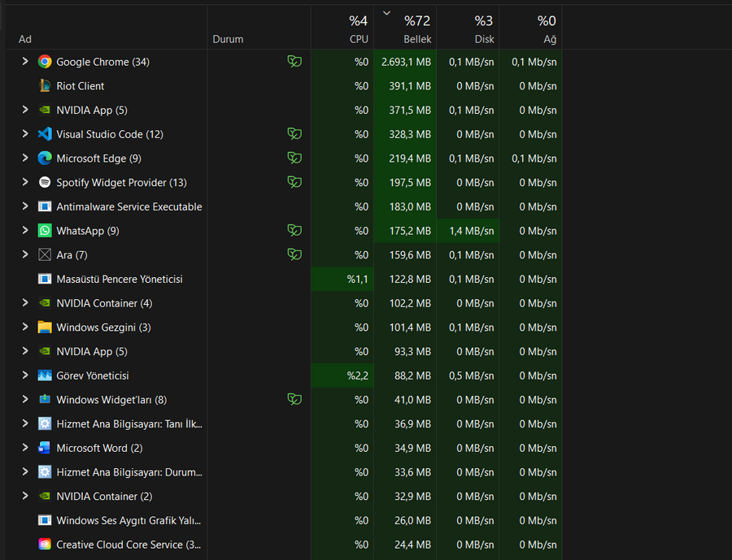Click efficiency mode leaf icon for Ara
Screen dimensions: 732x560
294,254
